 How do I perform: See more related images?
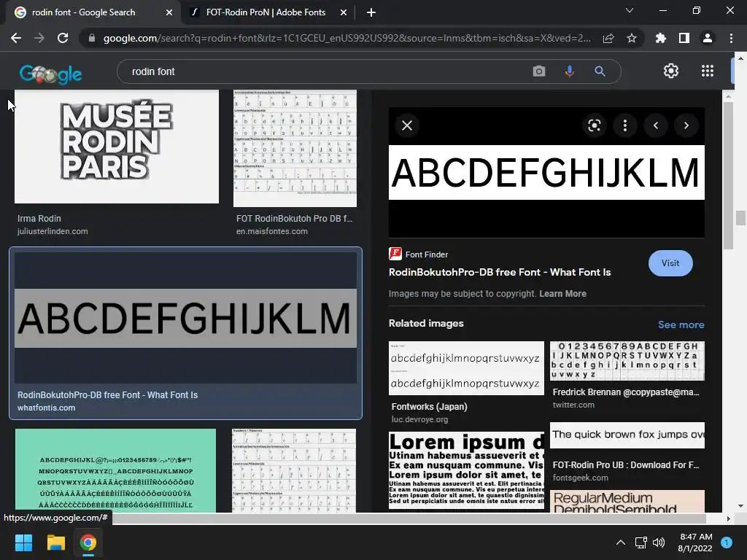click(681, 324)
